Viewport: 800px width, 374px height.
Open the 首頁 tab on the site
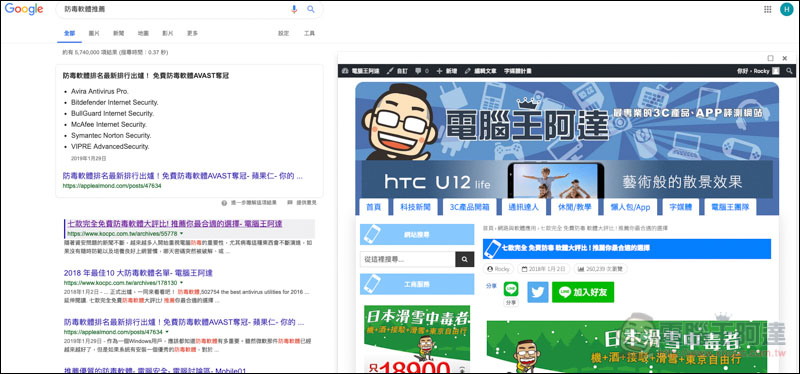tap(373, 207)
